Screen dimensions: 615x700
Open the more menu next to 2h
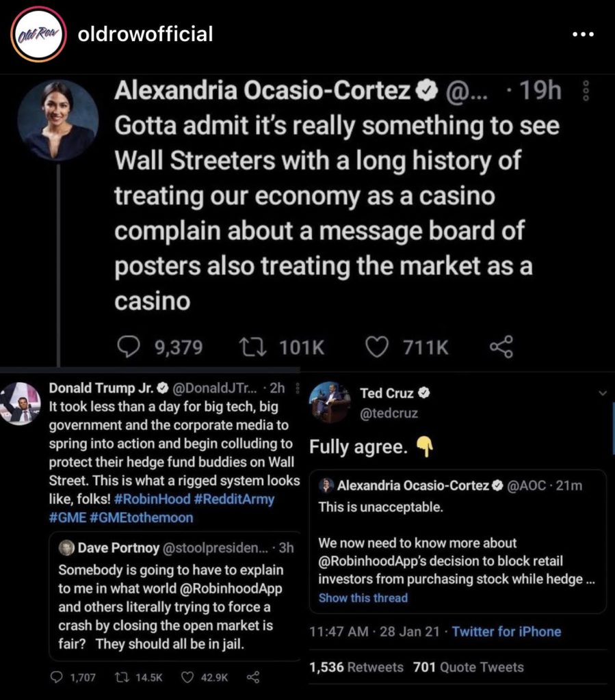pos(296,389)
